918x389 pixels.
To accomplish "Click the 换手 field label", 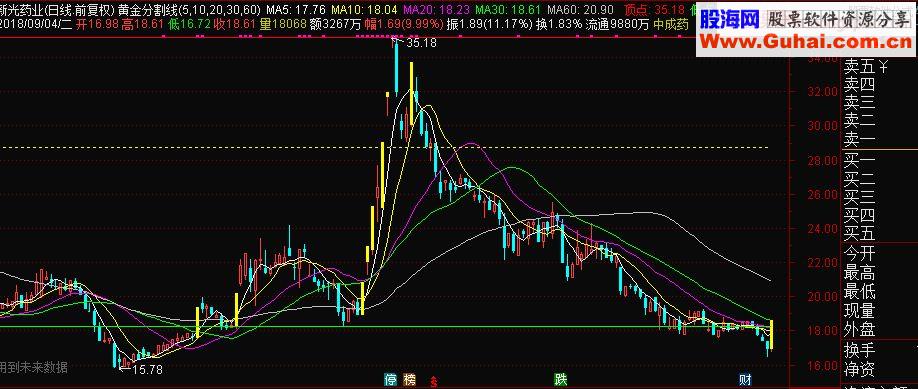I will [x=859, y=350].
